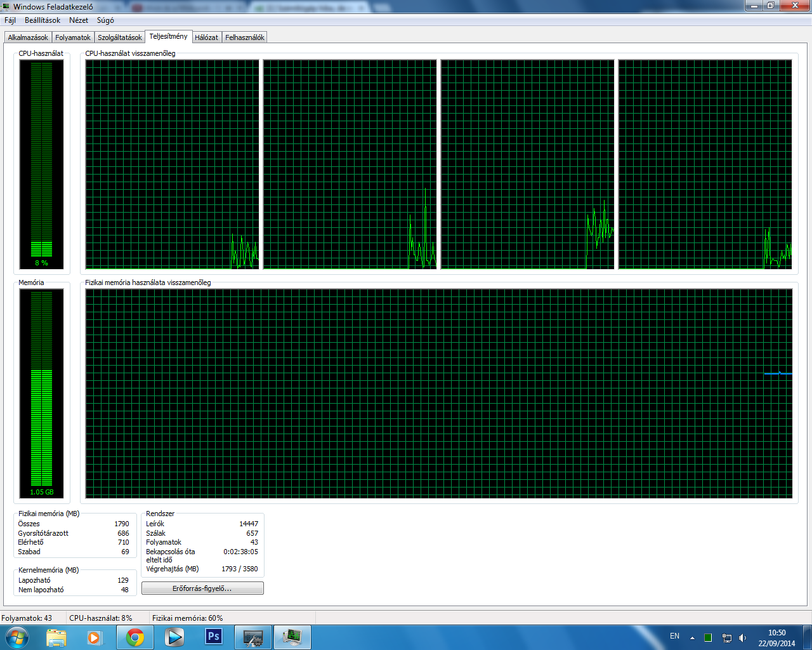
Task: Click the Szabad value 69
Action: pos(126,552)
